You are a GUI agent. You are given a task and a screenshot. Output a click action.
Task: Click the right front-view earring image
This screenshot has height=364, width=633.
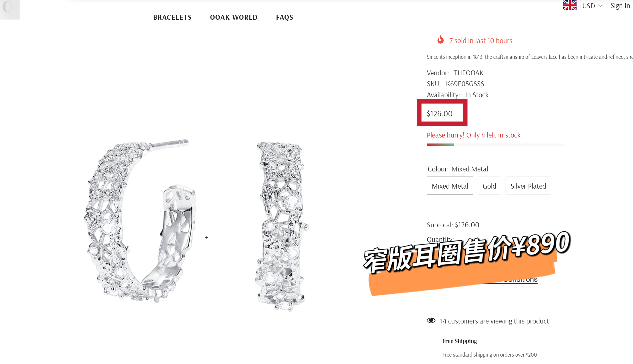click(x=282, y=226)
